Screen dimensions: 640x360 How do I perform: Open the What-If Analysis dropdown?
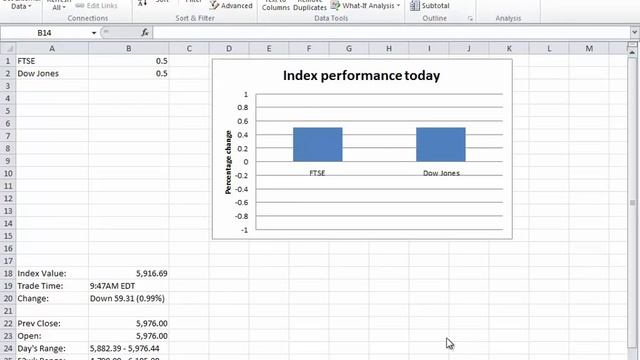tap(365, 5)
